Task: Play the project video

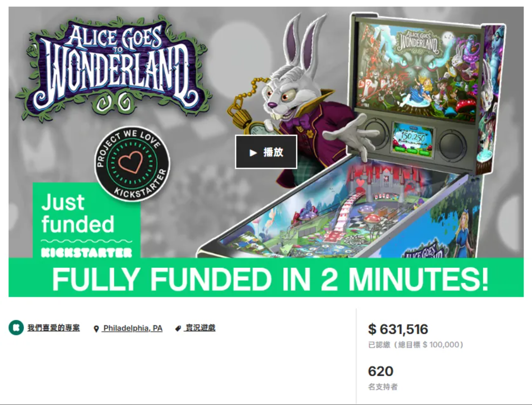Action: [266, 152]
